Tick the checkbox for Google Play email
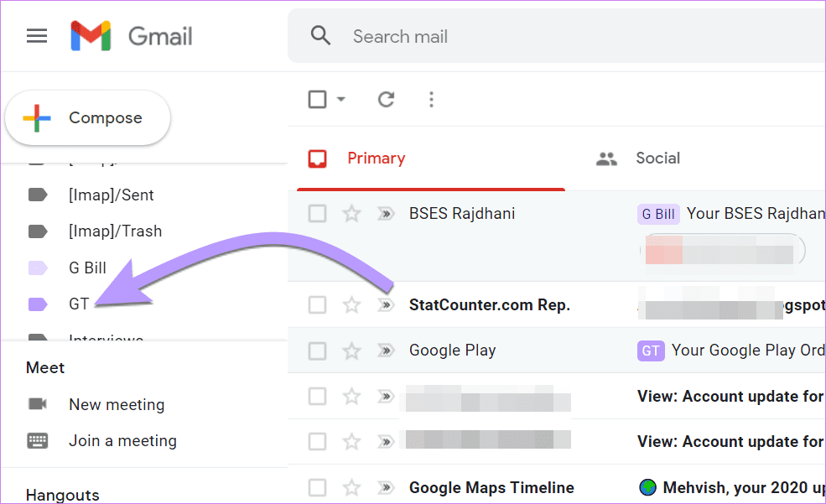Screen dimensions: 826x504 coord(317,351)
